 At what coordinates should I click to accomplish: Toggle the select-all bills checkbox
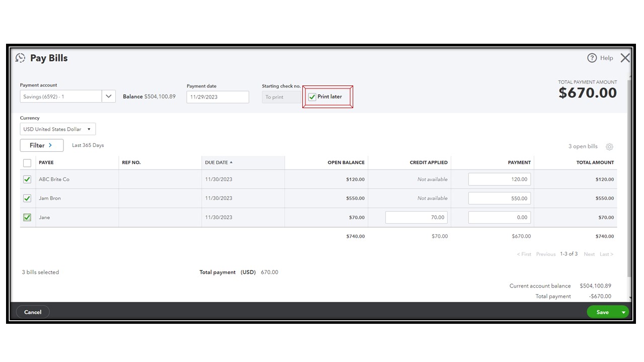pyautogui.click(x=27, y=162)
